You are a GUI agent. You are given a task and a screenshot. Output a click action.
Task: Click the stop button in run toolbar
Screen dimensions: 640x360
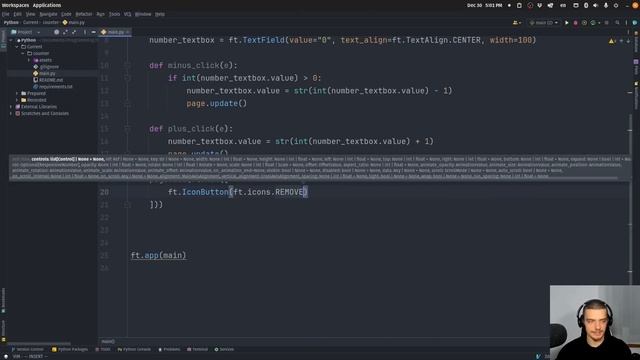point(607,23)
